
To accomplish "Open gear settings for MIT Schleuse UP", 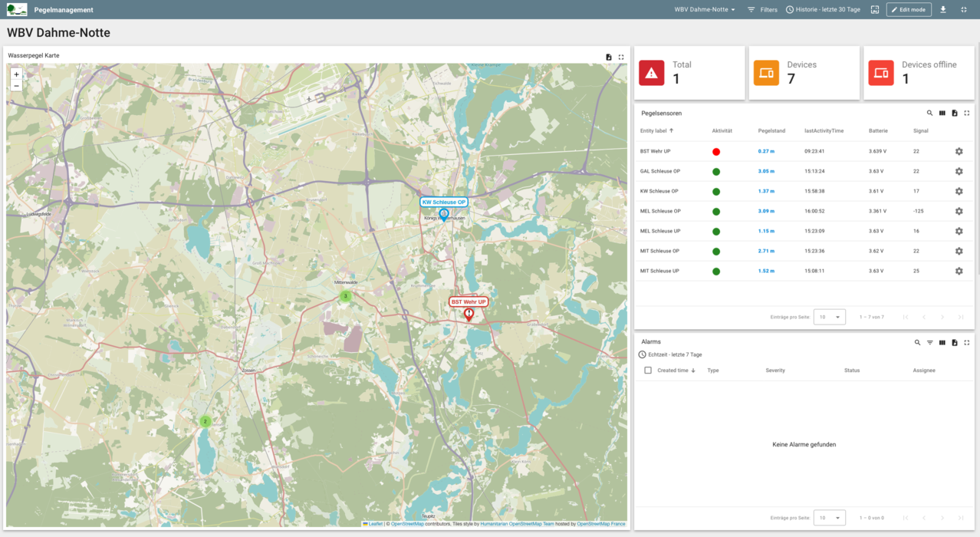I will (x=959, y=272).
